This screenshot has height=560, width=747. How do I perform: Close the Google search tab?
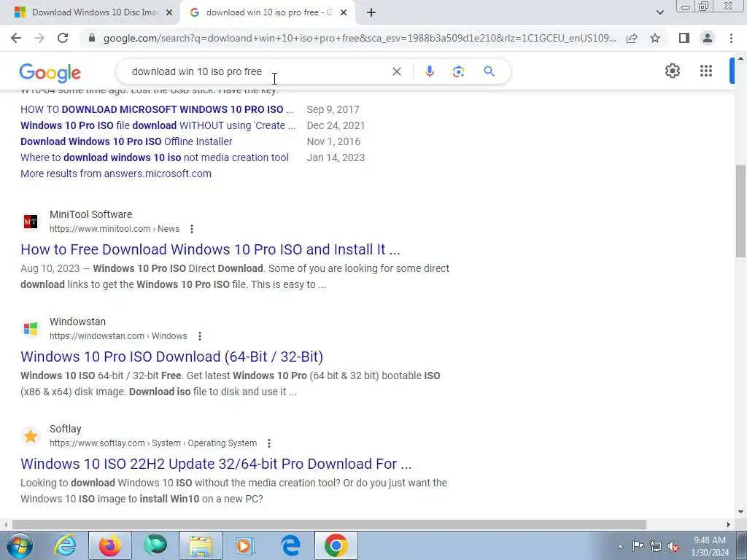pos(344,12)
